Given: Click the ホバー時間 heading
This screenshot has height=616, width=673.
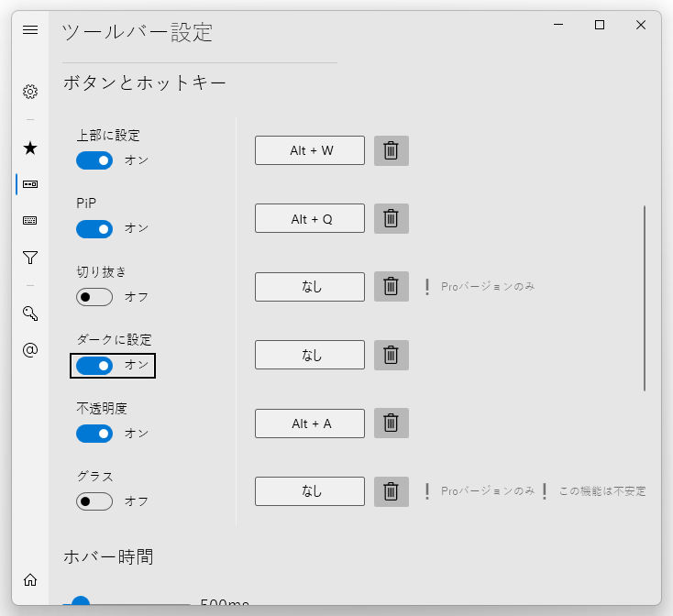Looking at the screenshot, I should pos(108,556).
